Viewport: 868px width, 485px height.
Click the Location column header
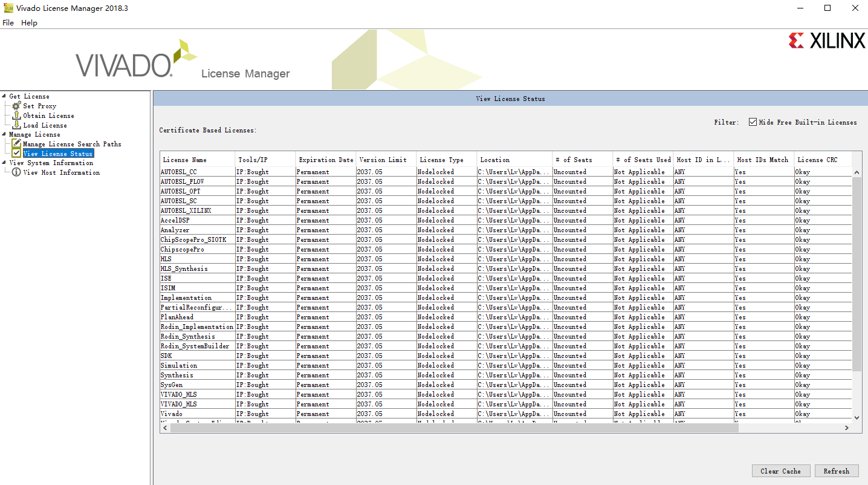pos(514,160)
